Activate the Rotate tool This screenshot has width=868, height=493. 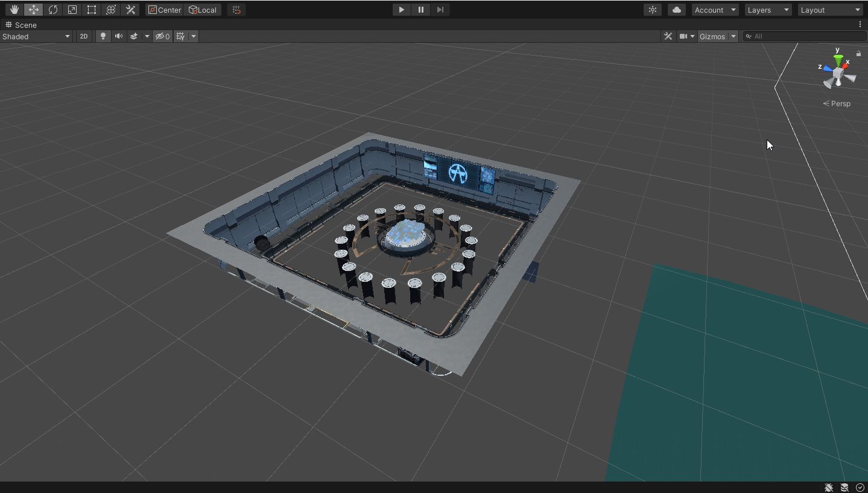click(x=53, y=9)
